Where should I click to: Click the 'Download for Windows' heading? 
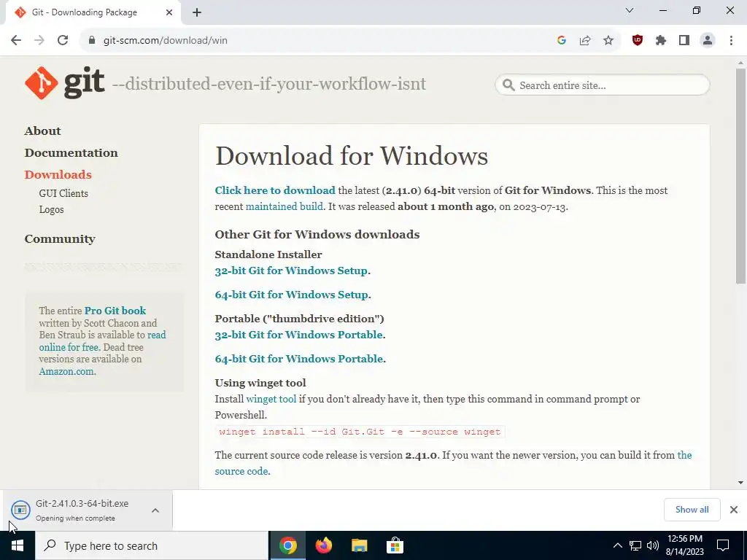(x=352, y=156)
